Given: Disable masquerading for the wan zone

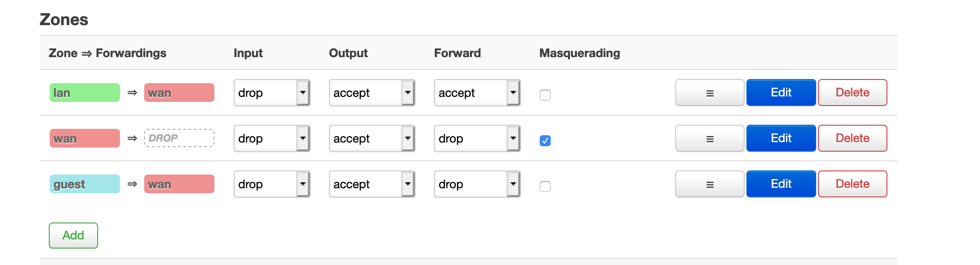Looking at the screenshot, I should click(545, 141).
